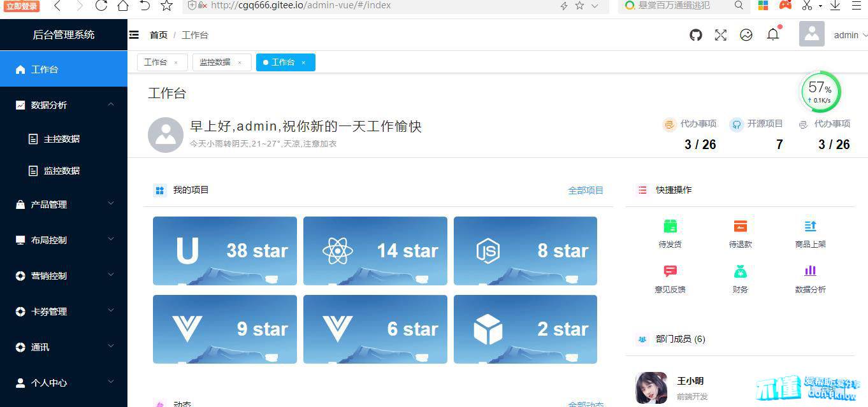Click the 意见反馈 quick action icon
868x407 pixels.
click(x=670, y=271)
